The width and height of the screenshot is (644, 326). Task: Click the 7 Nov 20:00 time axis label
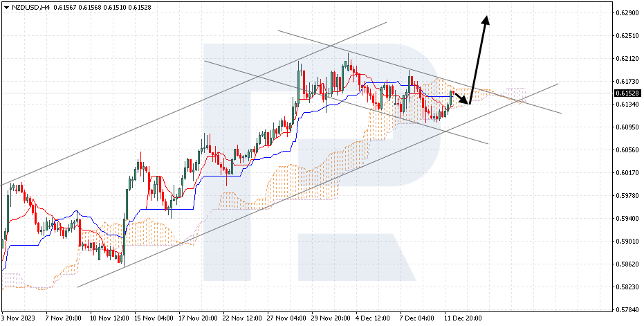pos(63,318)
